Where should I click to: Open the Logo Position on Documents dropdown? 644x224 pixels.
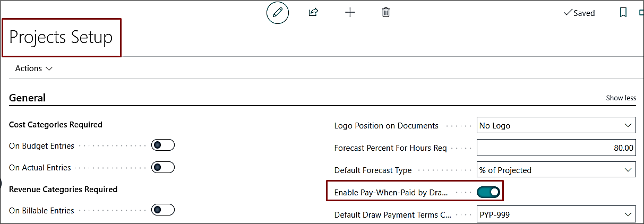coord(555,126)
